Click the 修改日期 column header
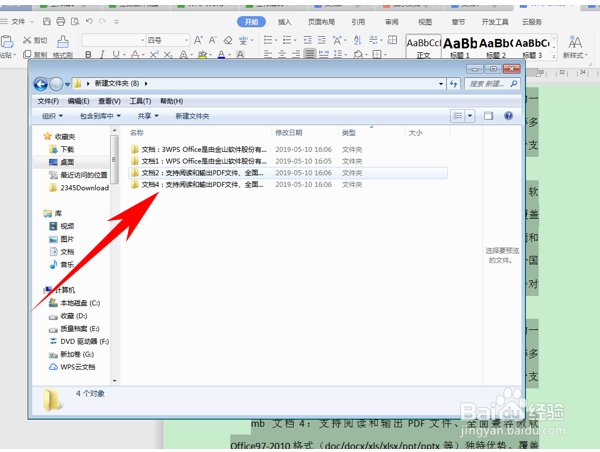 click(289, 133)
